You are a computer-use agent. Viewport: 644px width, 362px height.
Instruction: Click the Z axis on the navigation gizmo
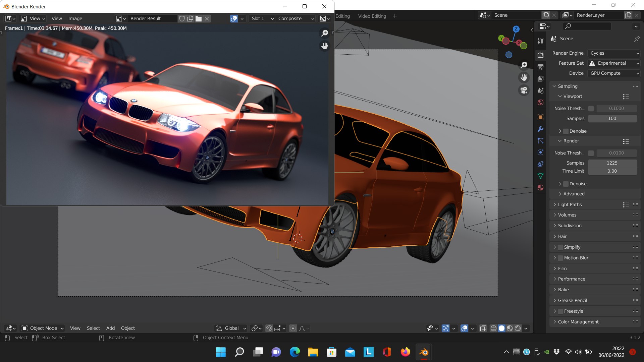click(516, 29)
